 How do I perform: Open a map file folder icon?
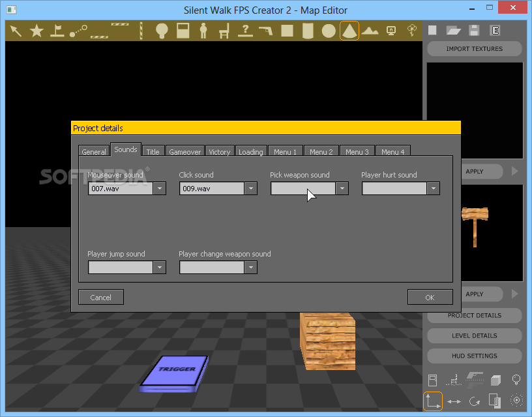click(x=453, y=31)
